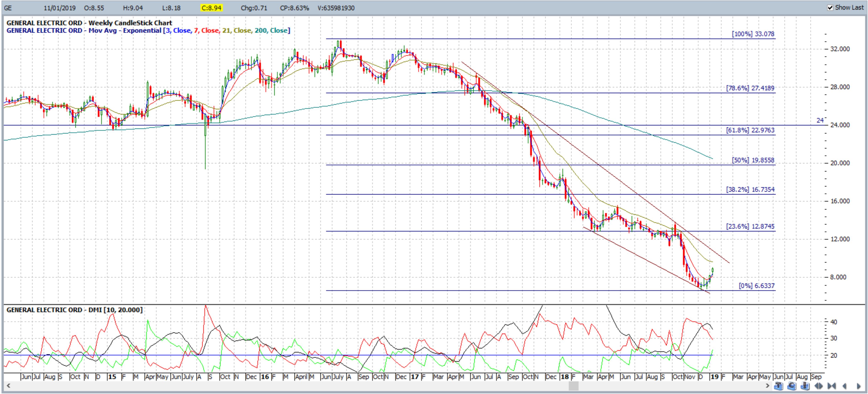Click the [50%] 19.8558 Fibonacci label

[x=753, y=160]
